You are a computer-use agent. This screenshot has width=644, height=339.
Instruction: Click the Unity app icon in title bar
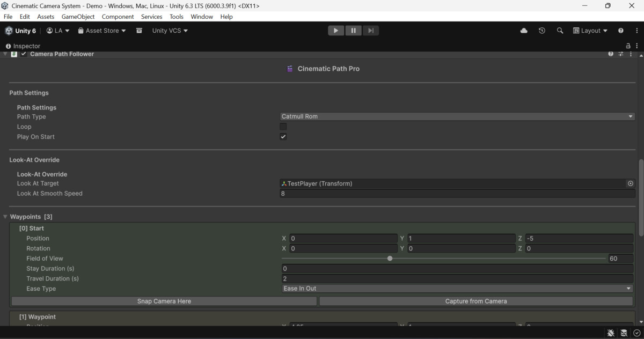click(5, 6)
